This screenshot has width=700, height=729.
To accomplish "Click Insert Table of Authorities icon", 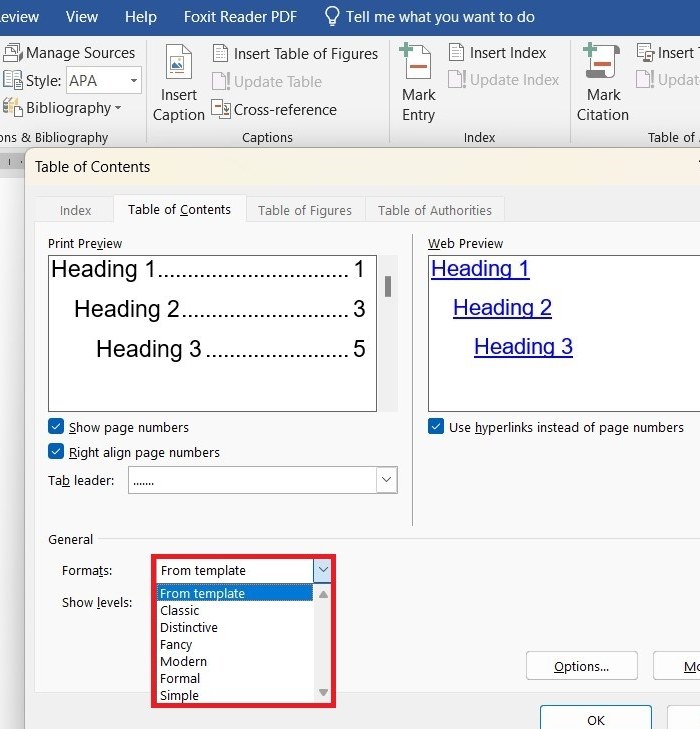I will pyautogui.click(x=646, y=53).
